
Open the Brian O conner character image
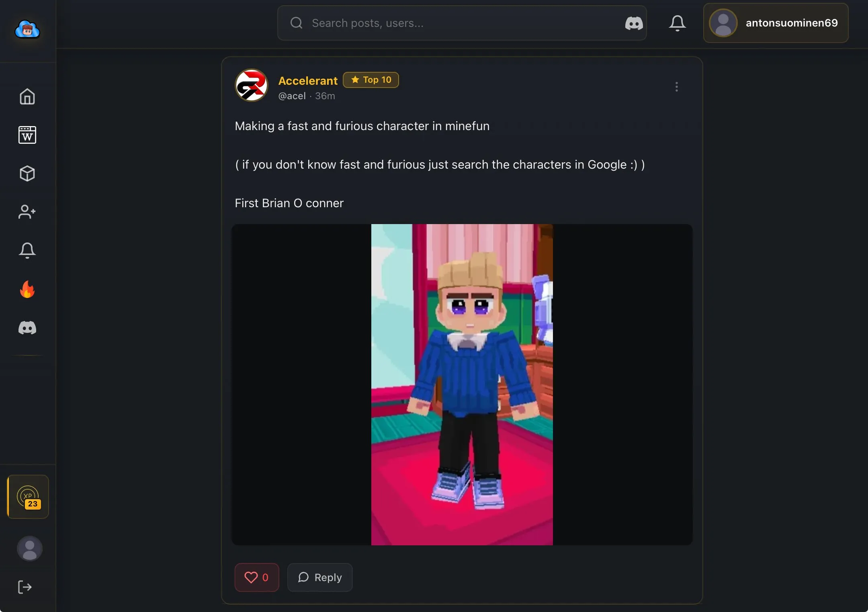[x=462, y=385]
